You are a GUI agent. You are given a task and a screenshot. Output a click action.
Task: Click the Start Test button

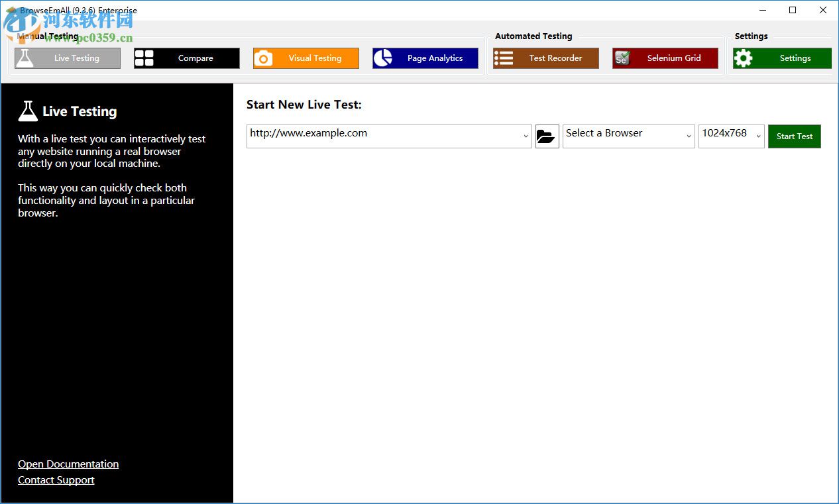[795, 136]
